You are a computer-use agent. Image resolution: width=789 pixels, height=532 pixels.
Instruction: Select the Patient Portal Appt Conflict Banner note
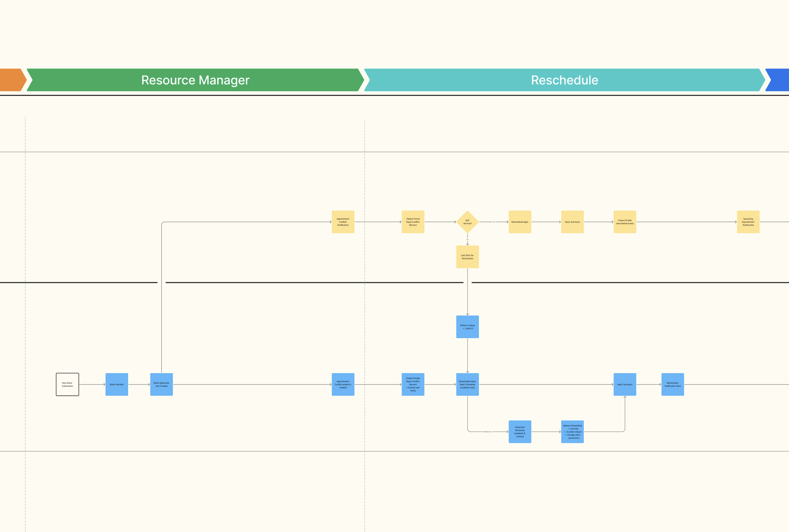[x=413, y=222]
